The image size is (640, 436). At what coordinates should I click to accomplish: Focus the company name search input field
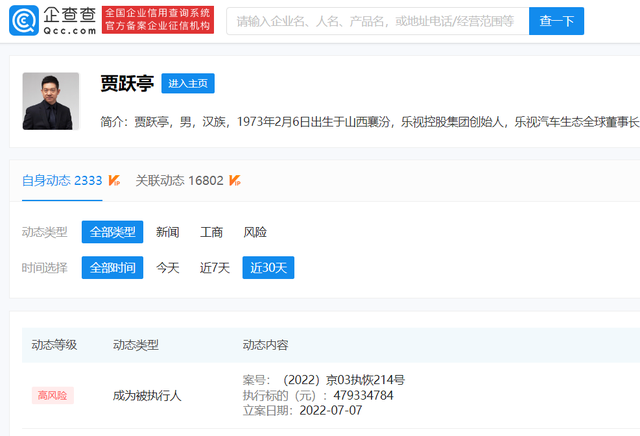pos(377,21)
